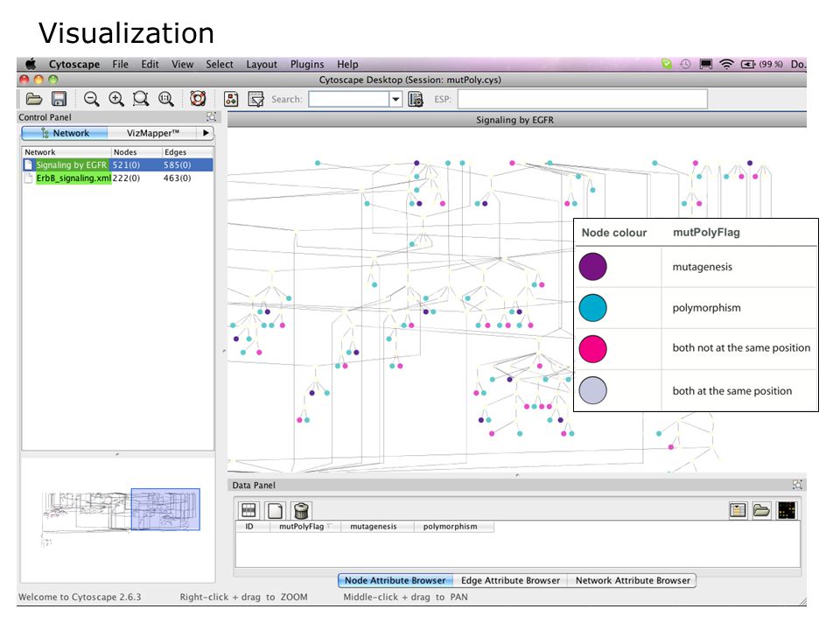Click the folder icon in Data Panel
Screen dimensions: 840x630
[x=761, y=510]
